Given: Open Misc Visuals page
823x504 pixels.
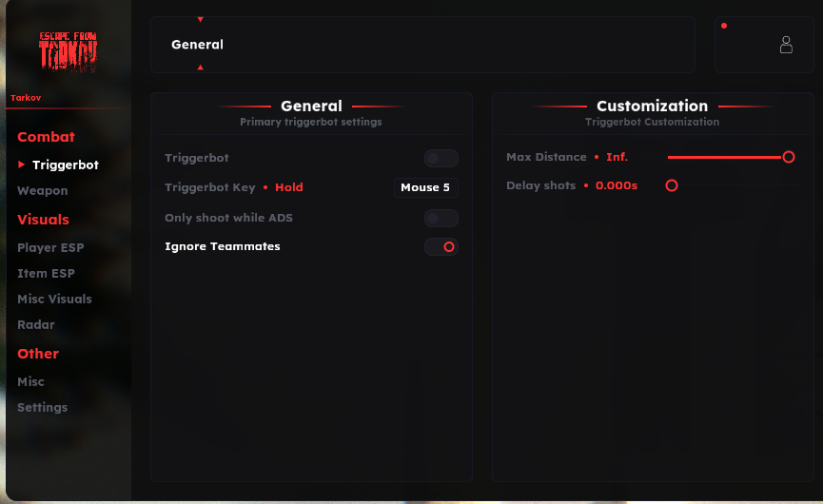Looking at the screenshot, I should pyautogui.click(x=54, y=299).
